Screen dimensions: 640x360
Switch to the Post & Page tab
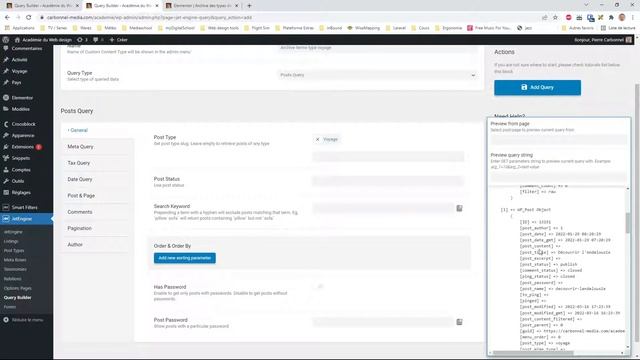click(81, 196)
